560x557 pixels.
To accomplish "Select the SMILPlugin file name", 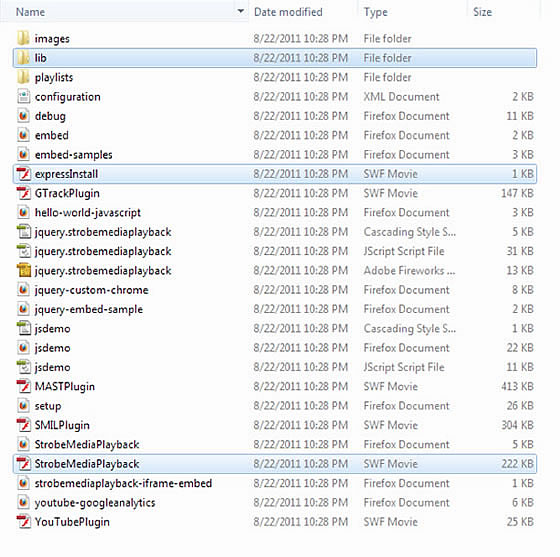I will pyautogui.click(x=62, y=425).
